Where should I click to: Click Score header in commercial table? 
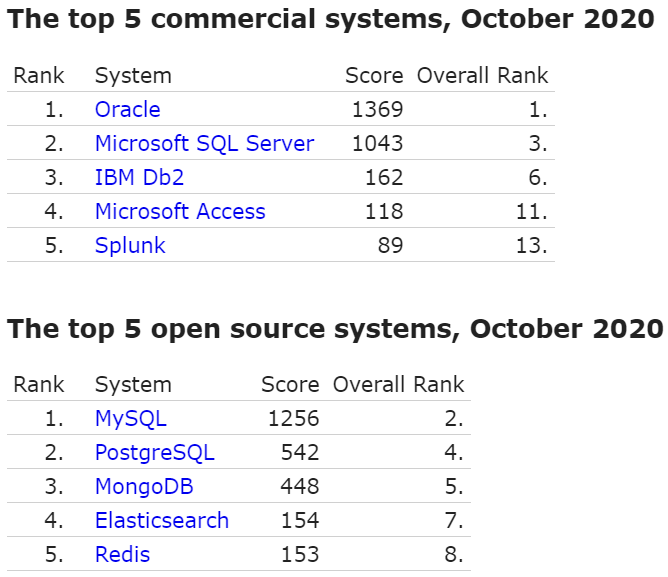click(x=374, y=76)
